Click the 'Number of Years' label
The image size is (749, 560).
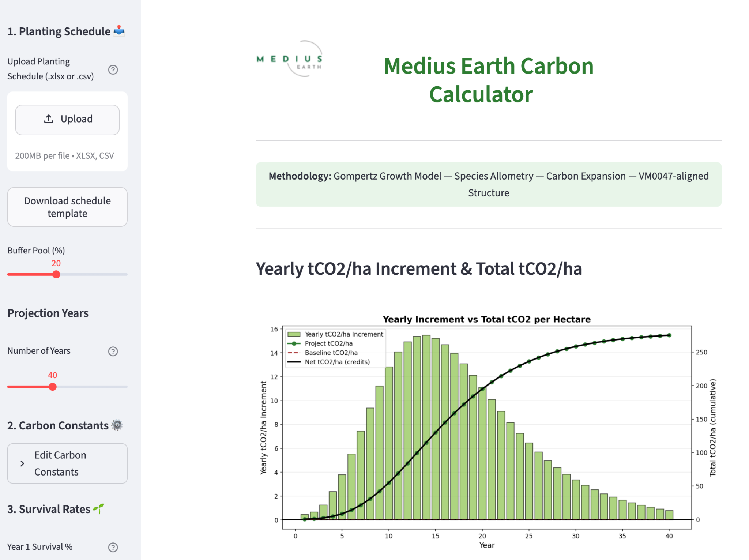[x=39, y=351]
